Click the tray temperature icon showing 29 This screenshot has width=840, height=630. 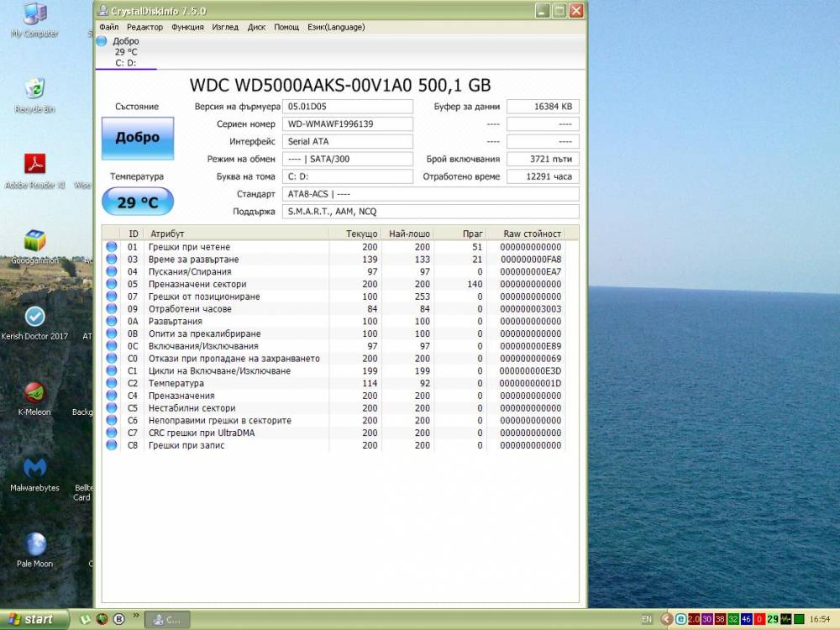(x=773, y=619)
